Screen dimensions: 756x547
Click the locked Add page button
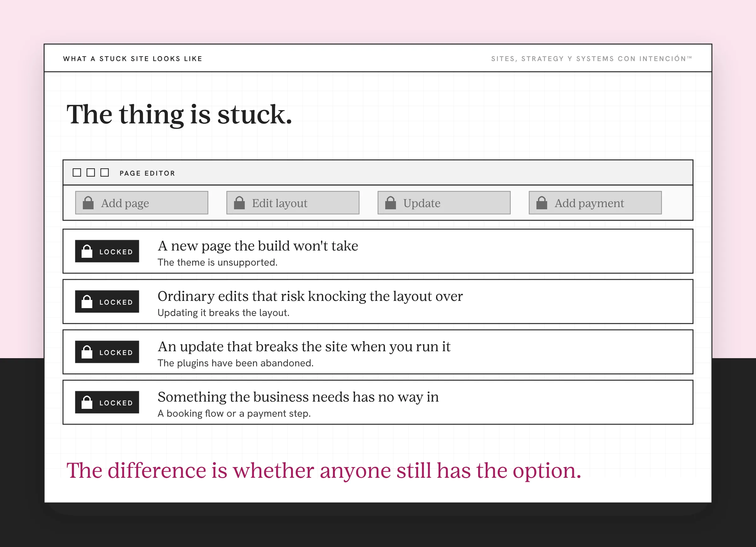[142, 203]
